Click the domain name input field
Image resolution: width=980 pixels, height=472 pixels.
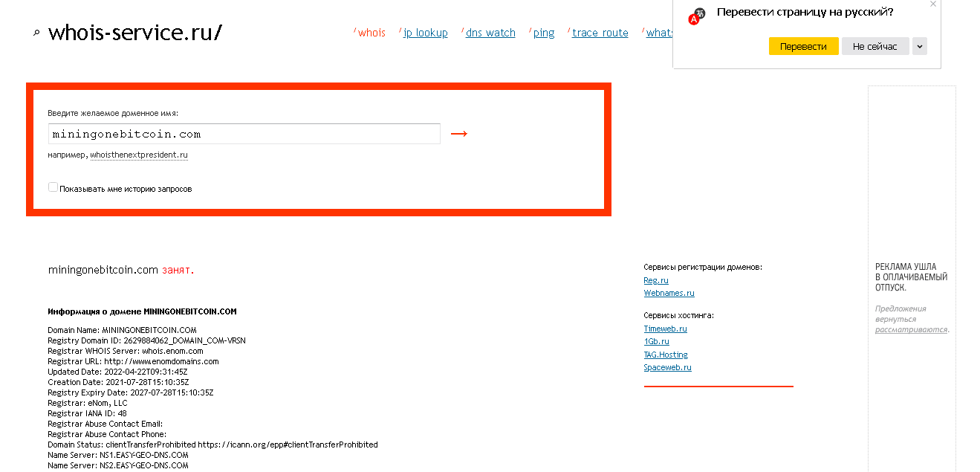pos(244,134)
